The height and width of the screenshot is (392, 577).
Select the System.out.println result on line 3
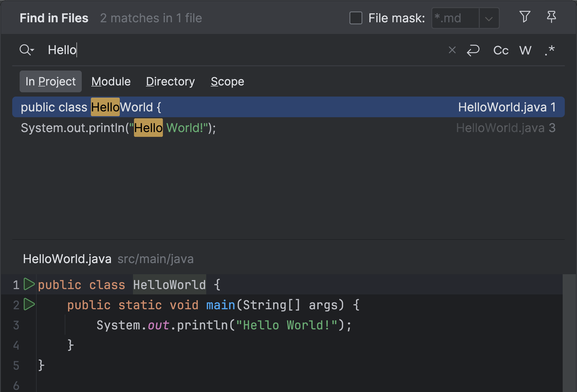tap(118, 128)
